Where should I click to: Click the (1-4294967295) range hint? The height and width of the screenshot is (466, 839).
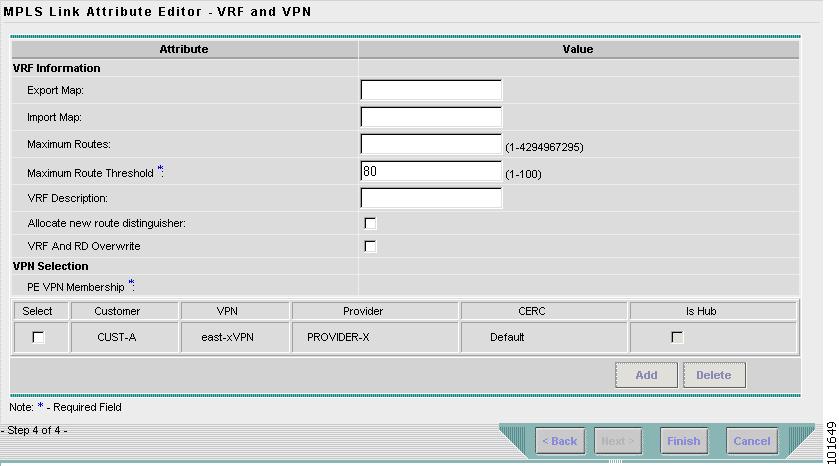(x=544, y=147)
